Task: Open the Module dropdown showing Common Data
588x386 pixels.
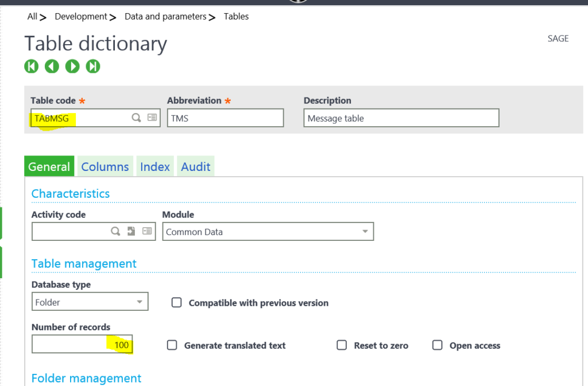Action: 365,231
